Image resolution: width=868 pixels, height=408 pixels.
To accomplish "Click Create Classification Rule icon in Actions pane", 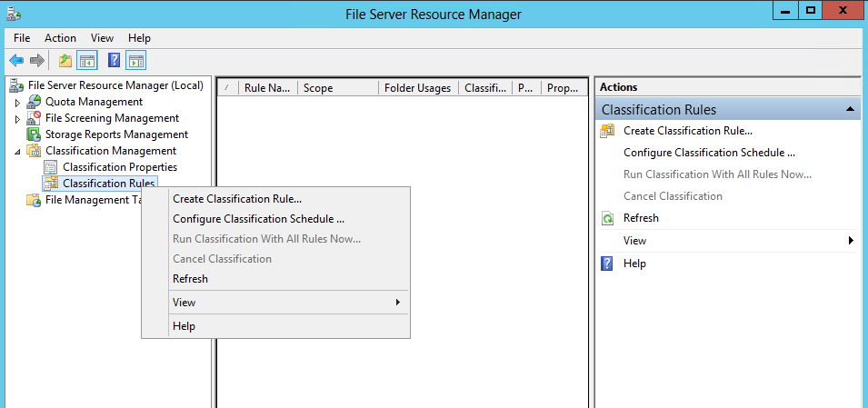I will coord(608,131).
